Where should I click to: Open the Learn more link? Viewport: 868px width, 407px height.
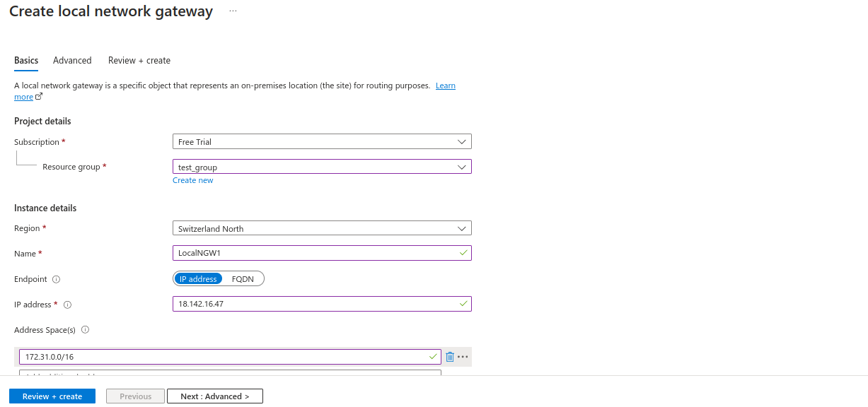(x=445, y=86)
